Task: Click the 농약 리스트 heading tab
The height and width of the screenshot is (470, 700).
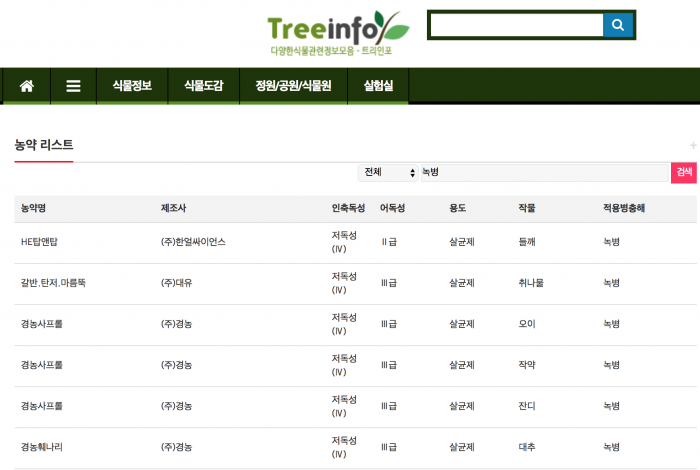Action: (x=44, y=146)
